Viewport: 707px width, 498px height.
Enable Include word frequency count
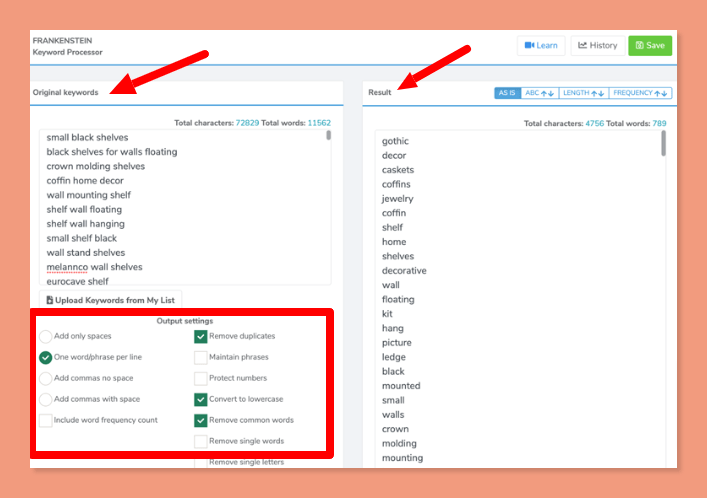(x=46, y=420)
